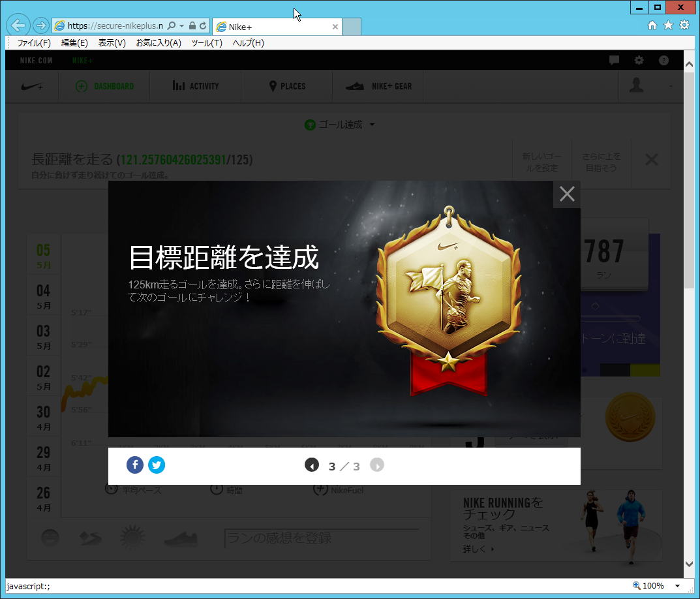Expand the profile dropdown arrow
Viewport: 700px width, 599px height.
[671, 86]
